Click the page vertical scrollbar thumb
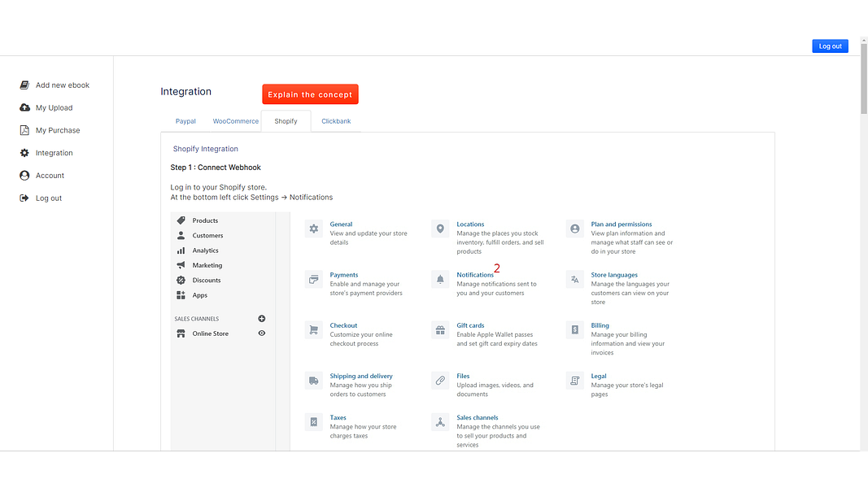The width and height of the screenshot is (868, 488). (x=864, y=79)
